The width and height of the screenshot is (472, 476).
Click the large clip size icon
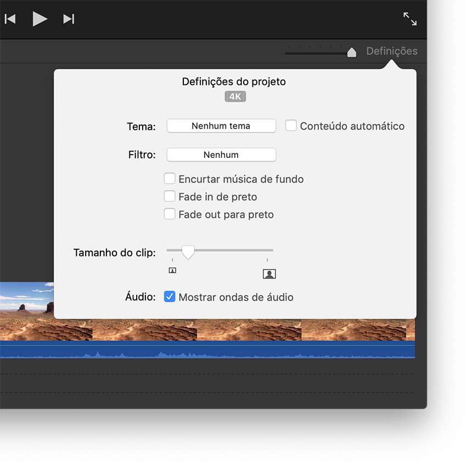269,274
